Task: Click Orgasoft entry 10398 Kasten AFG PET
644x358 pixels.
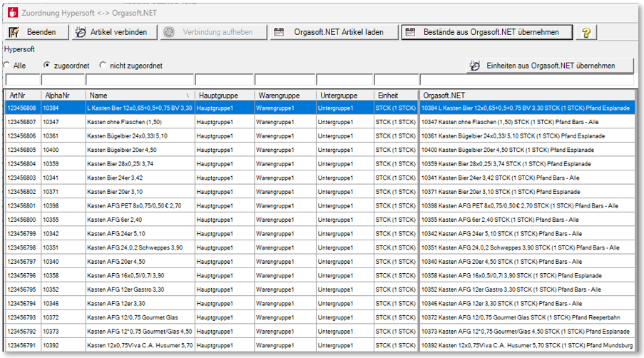Action: point(527,205)
